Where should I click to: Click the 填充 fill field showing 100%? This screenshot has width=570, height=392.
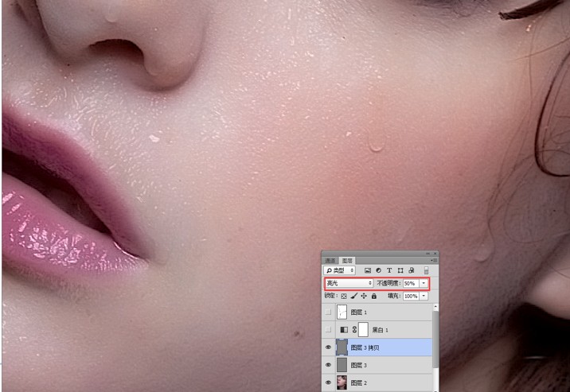(x=411, y=296)
